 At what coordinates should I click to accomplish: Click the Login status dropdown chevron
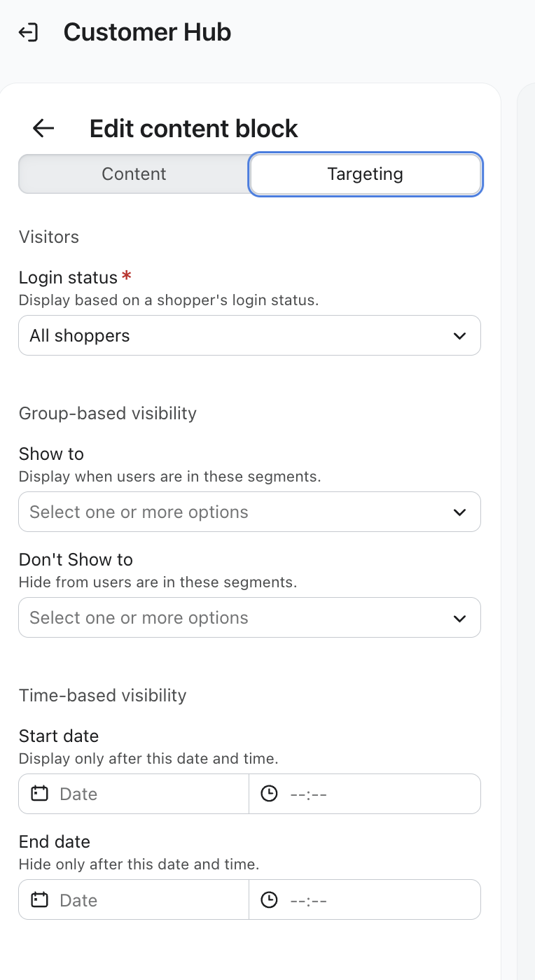click(x=459, y=336)
